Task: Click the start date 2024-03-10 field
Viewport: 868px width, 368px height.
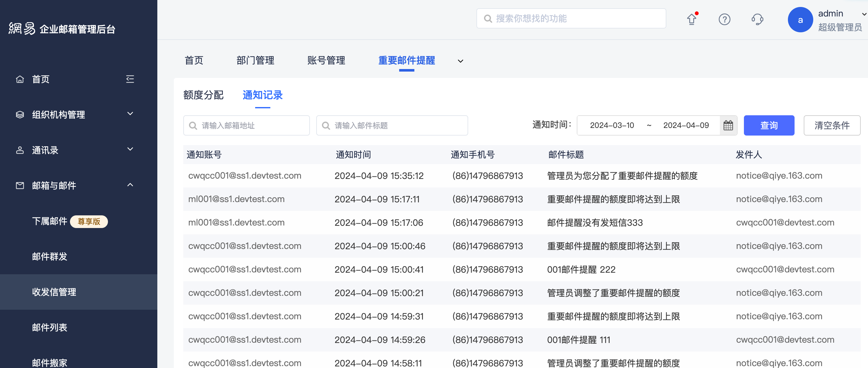Action: [x=612, y=125]
